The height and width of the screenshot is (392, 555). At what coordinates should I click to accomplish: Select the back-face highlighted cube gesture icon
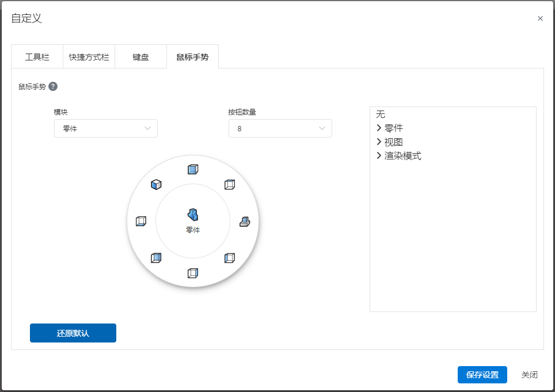coord(156,258)
